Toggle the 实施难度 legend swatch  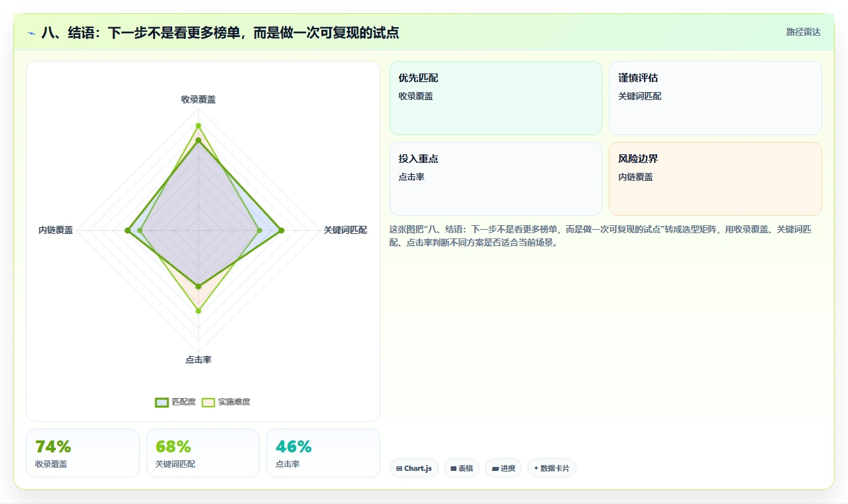(208, 402)
